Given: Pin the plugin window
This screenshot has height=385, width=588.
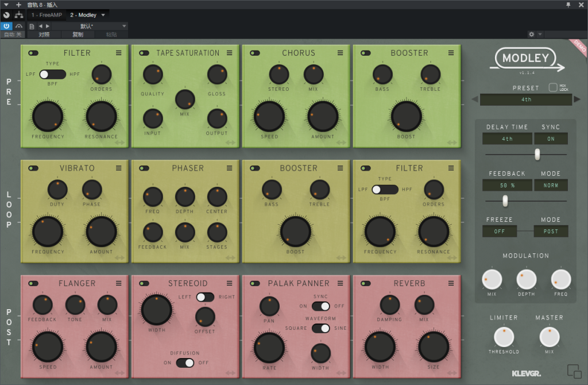Looking at the screenshot, I should pos(568,5).
